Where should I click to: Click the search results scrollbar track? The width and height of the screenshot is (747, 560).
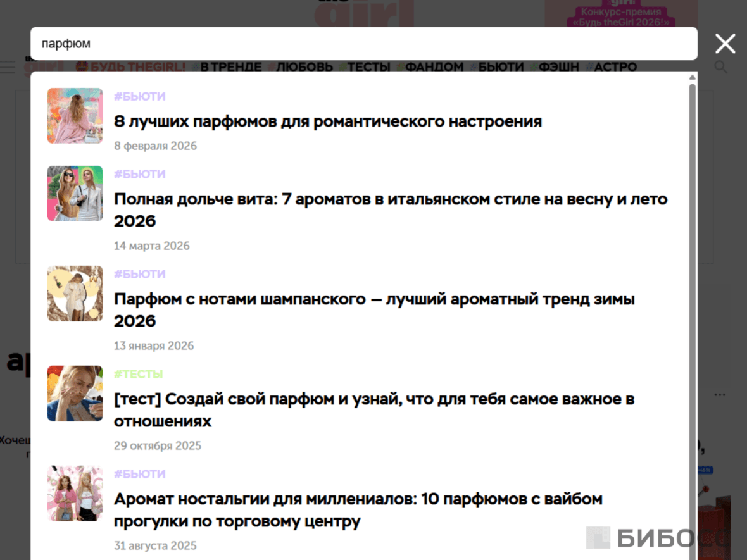[x=691, y=316]
